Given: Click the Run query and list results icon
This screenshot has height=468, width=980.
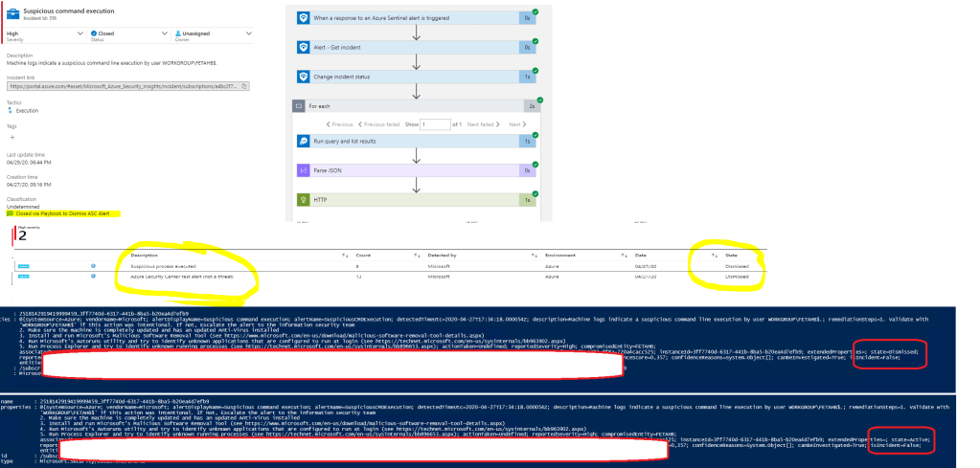Looking at the screenshot, I should click(x=302, y=141).
